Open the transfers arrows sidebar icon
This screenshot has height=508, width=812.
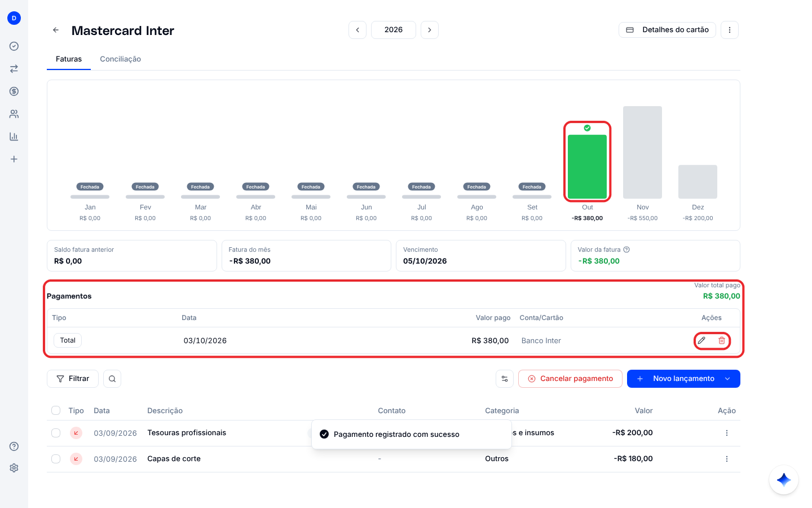click(14, 69)
